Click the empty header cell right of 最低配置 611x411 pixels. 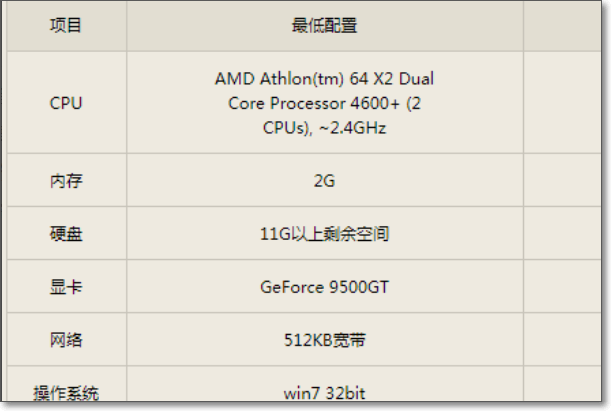pos(562,26)
